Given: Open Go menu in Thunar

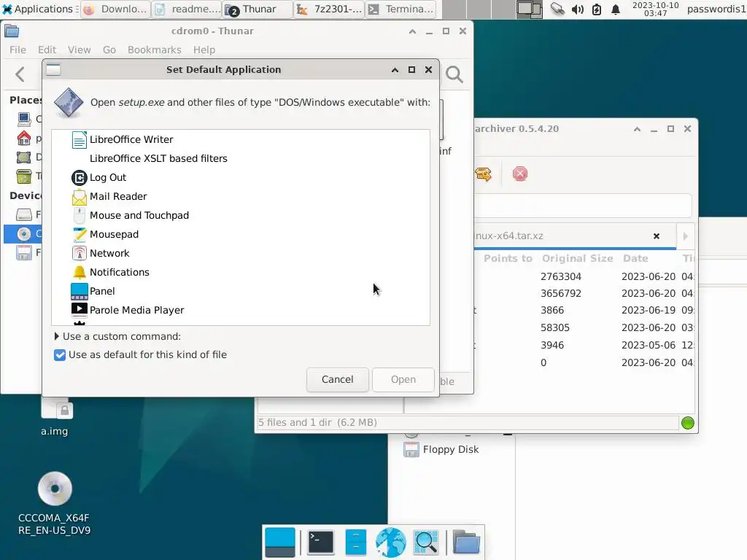Looking at the screenshot, I should click(x=109, y=50).
